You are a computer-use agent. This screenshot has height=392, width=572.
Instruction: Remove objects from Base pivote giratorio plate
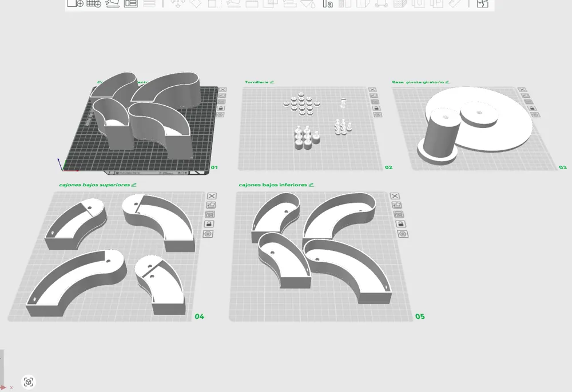pyautogui.click(x=522, y=90)
